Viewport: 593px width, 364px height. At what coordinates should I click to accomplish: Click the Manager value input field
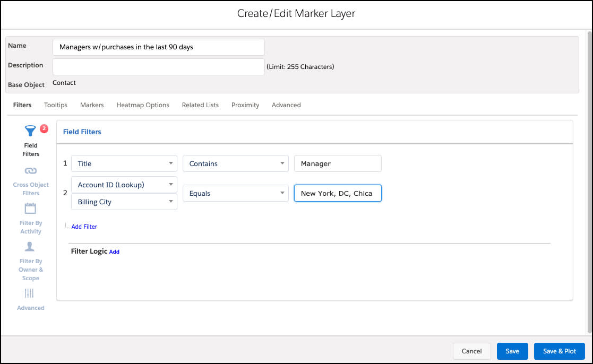[x=338, y=163]
